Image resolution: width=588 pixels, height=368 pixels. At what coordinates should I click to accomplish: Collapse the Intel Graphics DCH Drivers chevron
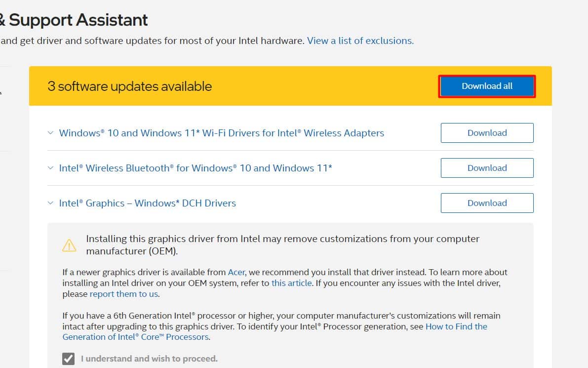click(x=50, y=203)
